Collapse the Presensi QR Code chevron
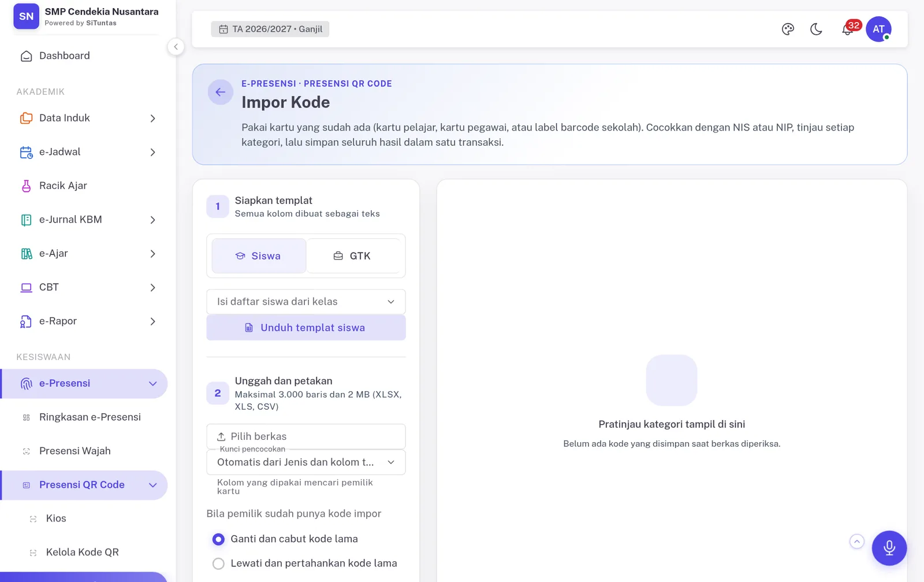 point(153,485)
